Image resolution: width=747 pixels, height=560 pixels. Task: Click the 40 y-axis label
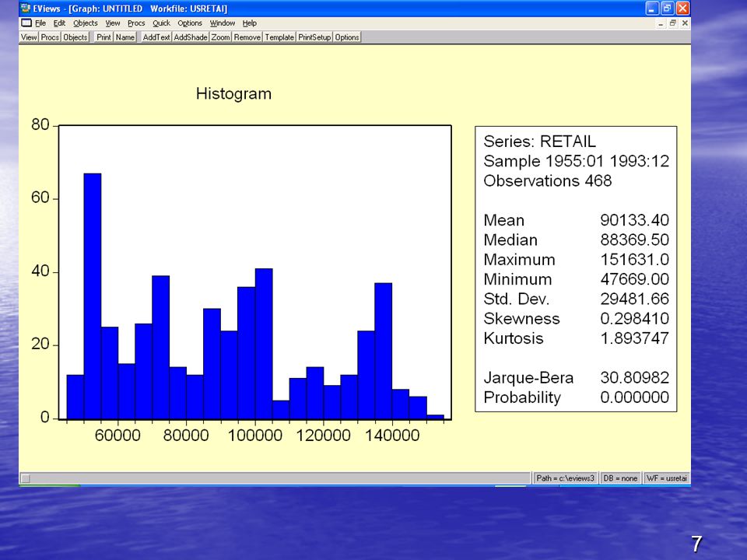40,271
